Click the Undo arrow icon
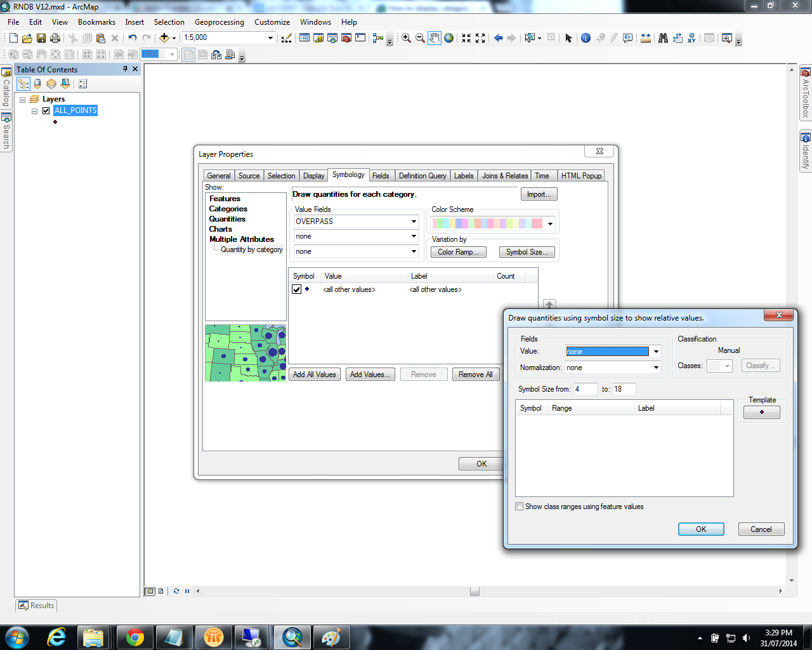The image size is (812, 650). pyautogui.click(x=132, y=38)
